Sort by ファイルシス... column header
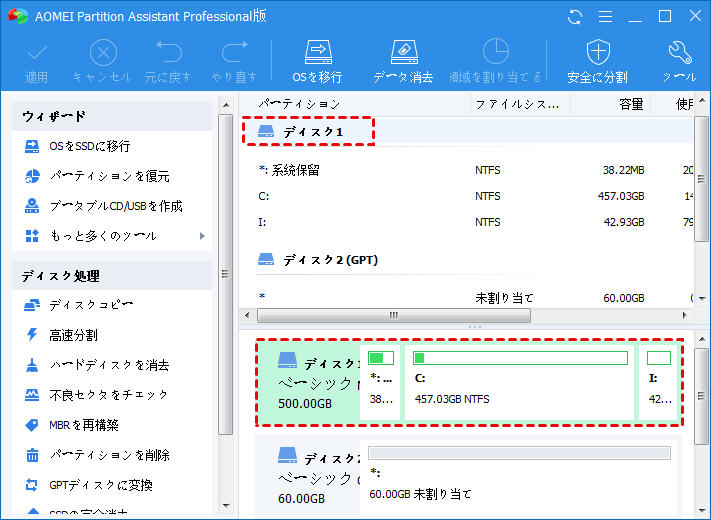 tap(517, 104)
